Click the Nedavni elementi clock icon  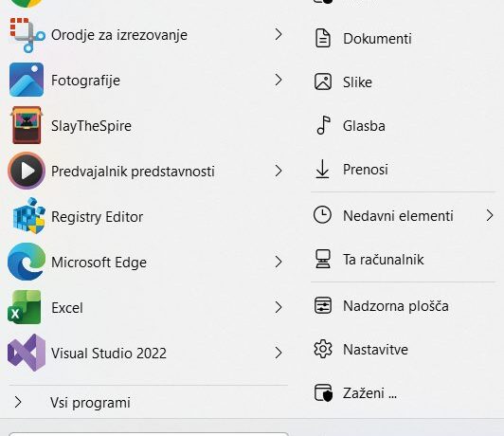pyautogui.click(x=322, y=215)
